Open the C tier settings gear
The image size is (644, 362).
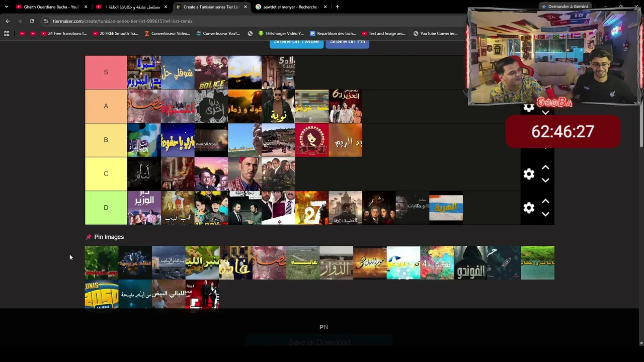(x=529, y=174)
